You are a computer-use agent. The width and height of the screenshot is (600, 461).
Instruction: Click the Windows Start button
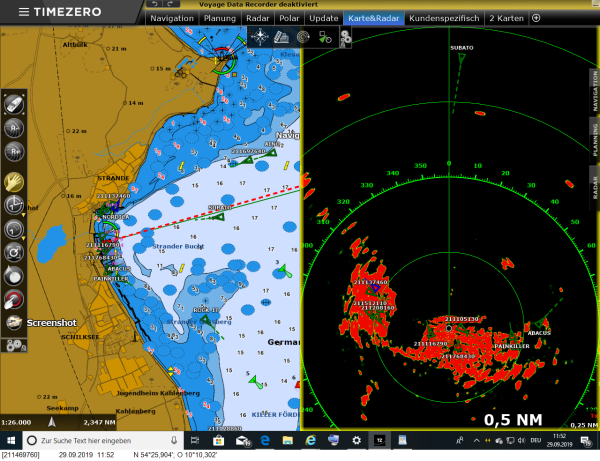(x=11, y=440)
